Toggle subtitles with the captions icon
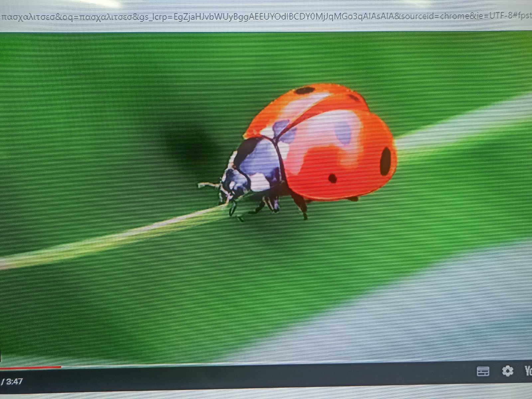The height and width of the screenshot is (399, 532). tap(482, 371)
